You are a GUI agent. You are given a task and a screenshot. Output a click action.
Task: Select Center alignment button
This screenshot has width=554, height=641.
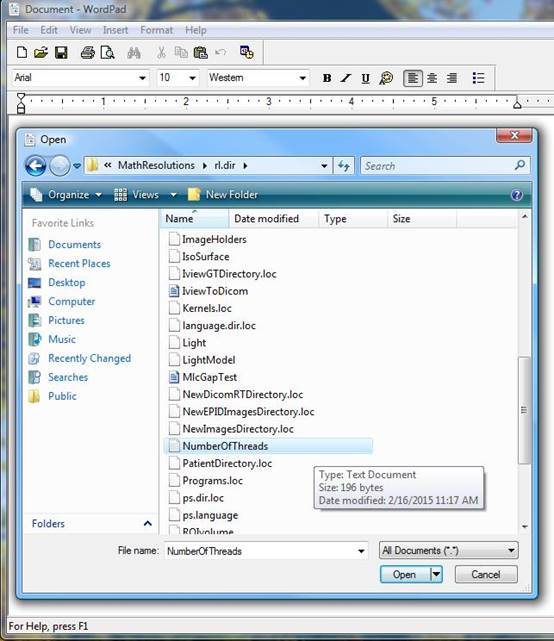(432, 78)
